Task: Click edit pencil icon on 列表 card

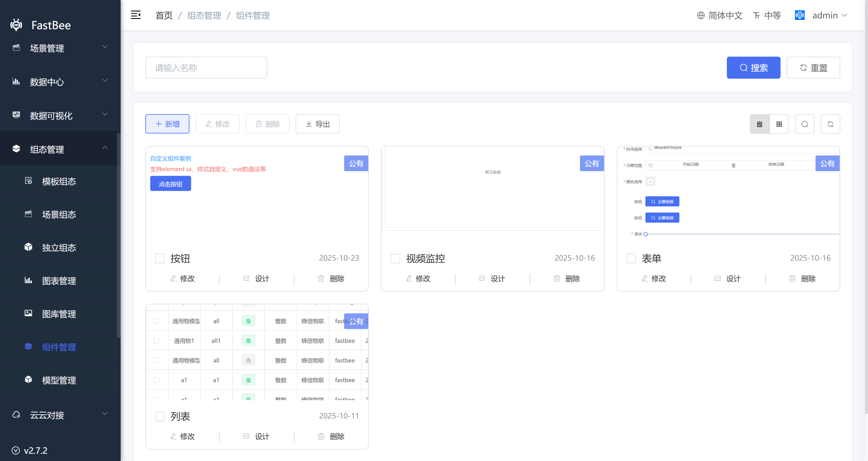Action: click(x=173, y=436)
